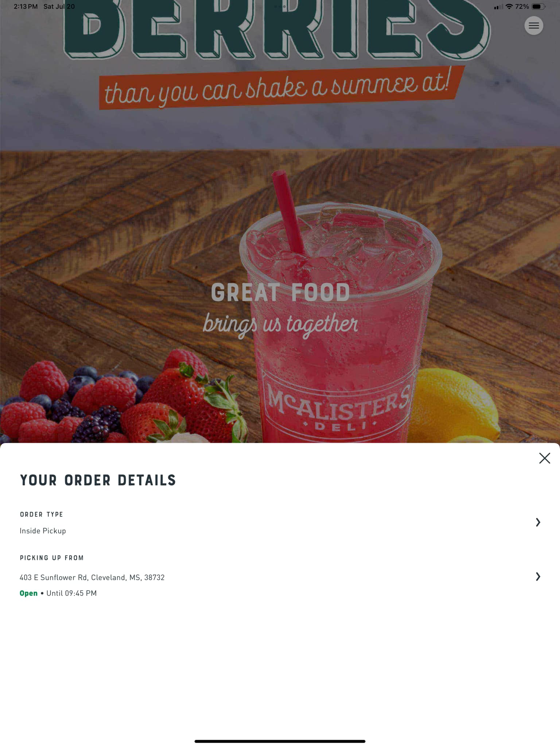Tap the Great Food brings us together banner
560x747 pixels.
click(280, 309)
